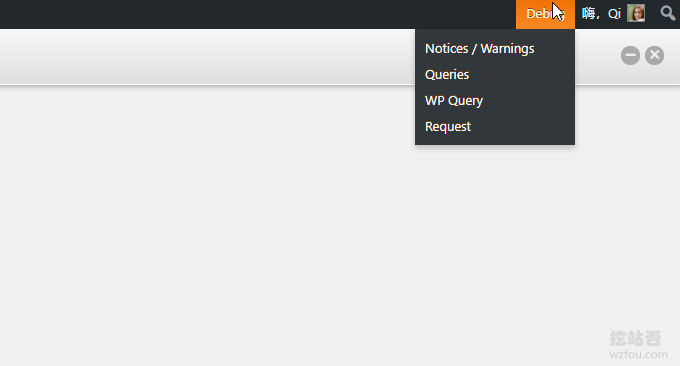Show database Queries list
Image resolution: width=680 pixels, height=366 pixels.
coord(447,75)
